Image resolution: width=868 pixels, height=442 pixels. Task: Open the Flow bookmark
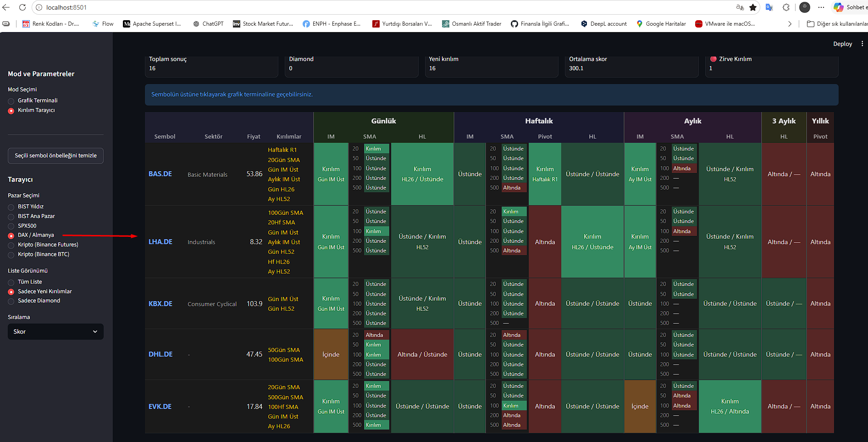click(103, 24)
